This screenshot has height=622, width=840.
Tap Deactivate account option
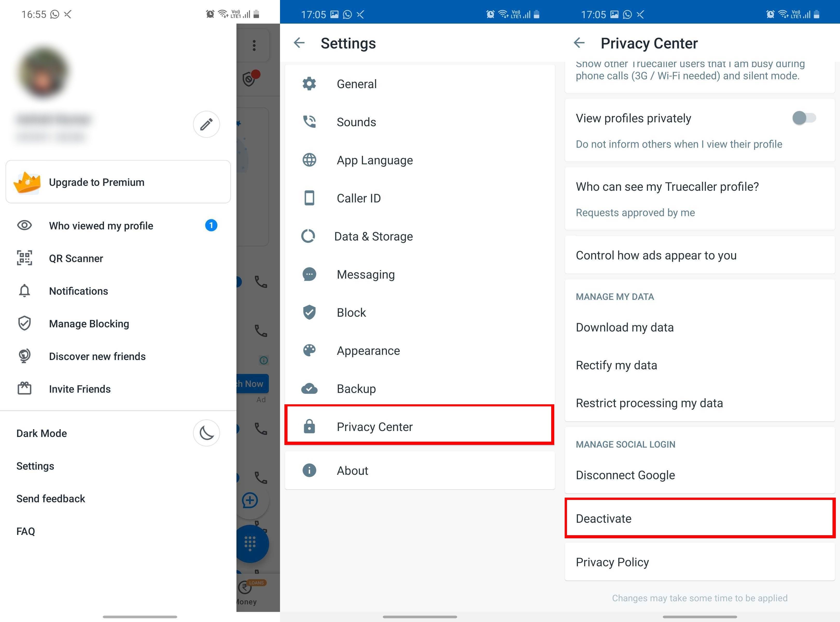pos(699,518)
